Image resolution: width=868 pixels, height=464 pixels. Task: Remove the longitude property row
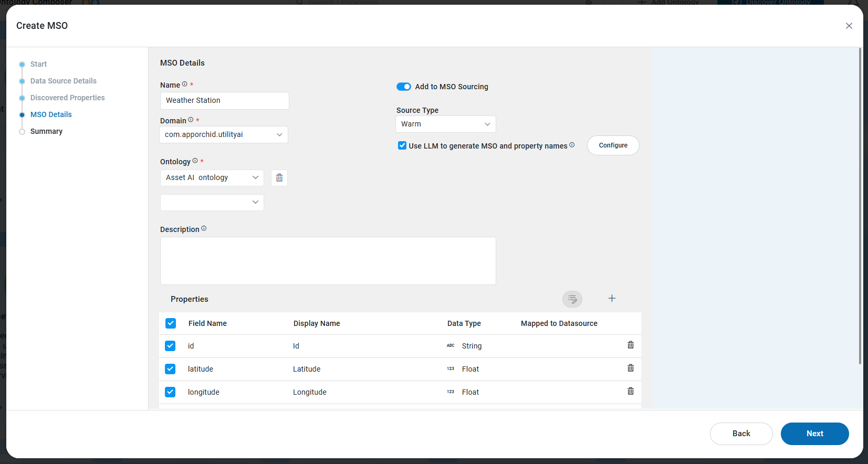coord(631,391)
